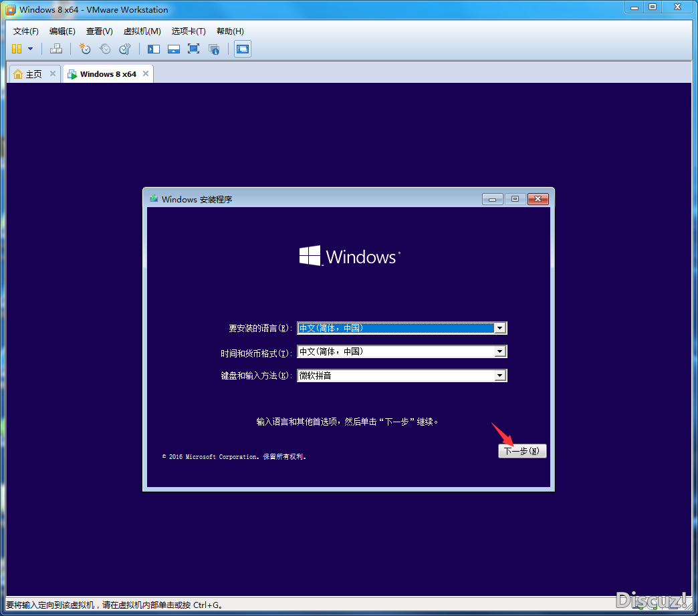Click the Windows setup title bar icon
This screenshot has width=698, height=616.
[154, 199]
